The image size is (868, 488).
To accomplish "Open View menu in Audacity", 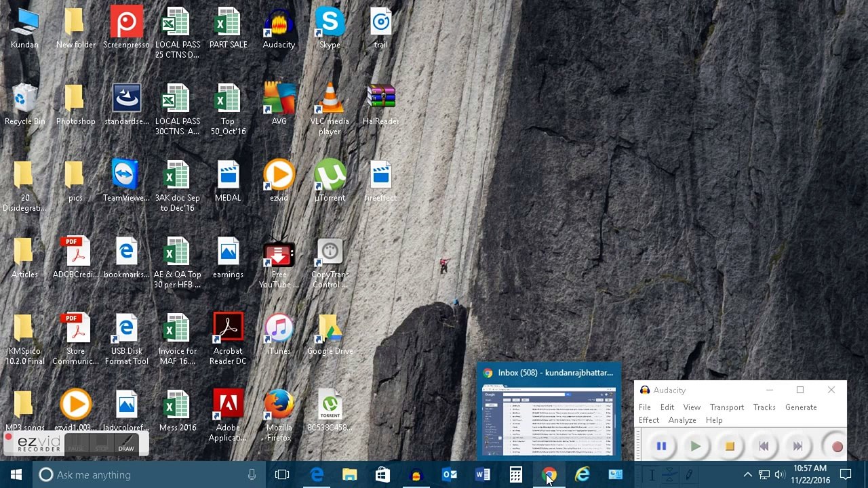I will tap(692, 407).
